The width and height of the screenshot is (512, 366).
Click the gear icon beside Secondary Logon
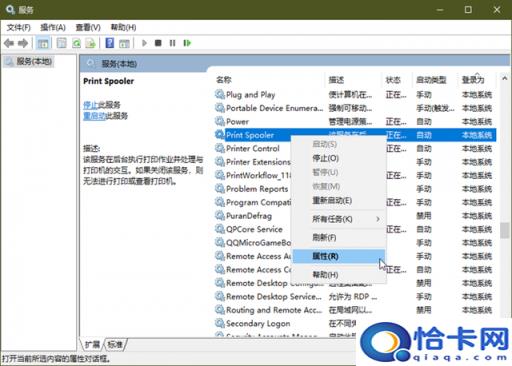pos(220,323)
